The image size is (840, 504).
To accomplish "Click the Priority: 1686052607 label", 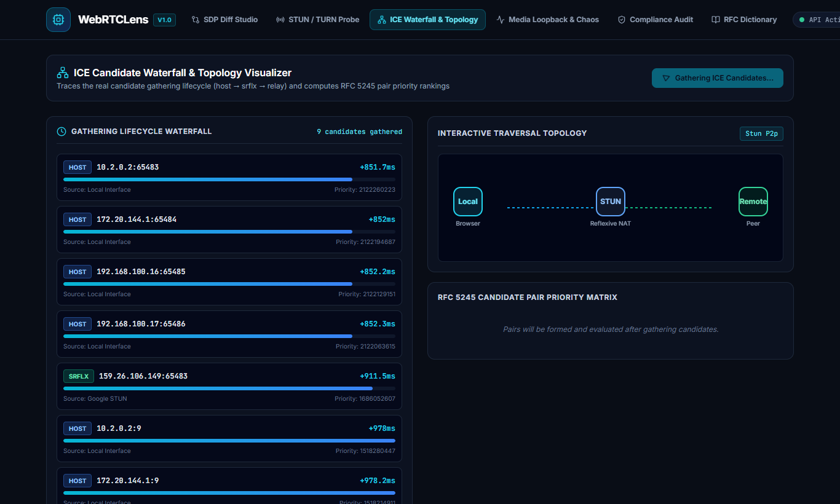I will click(365, 399).
